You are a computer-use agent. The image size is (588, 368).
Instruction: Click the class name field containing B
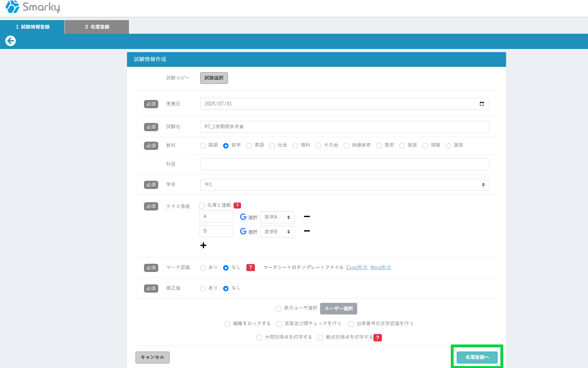point(216,231)
